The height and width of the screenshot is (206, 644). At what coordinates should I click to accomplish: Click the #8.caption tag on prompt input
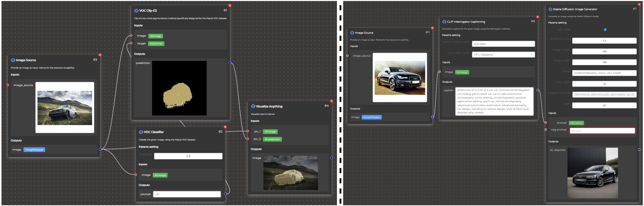click(576, 123)
